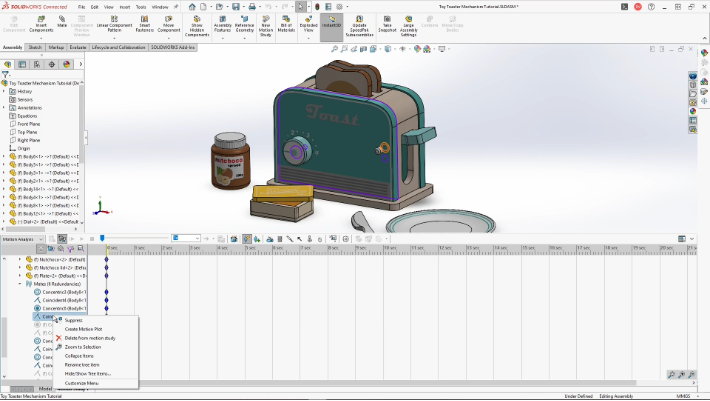Choose Create Motion Plot in context menu
The image size is (710, 401).
coord(83,329)
